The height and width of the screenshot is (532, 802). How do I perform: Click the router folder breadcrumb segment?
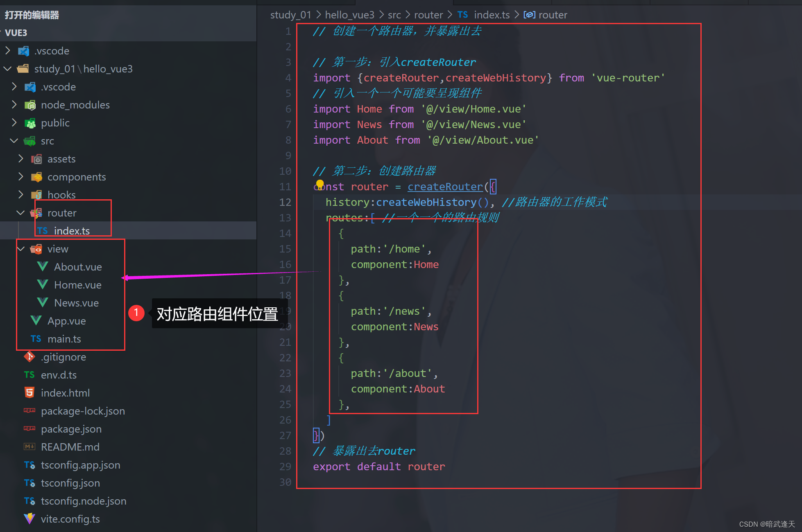coord(428,15)
